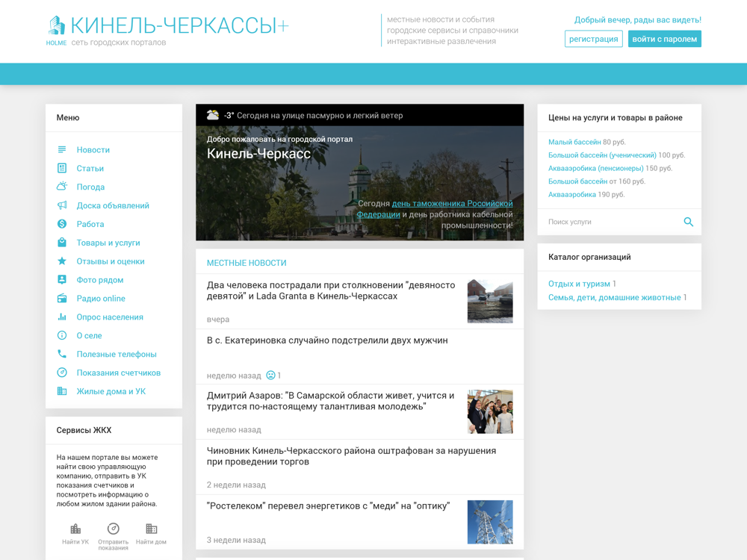The width and height of the screenshot is (747, 560).
Task: Click the войти с паролем button
Action: (x=665, y=39)
